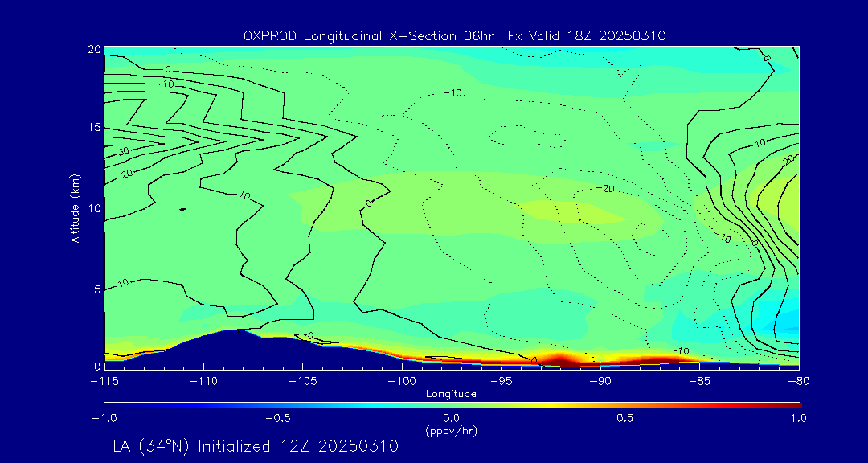The height and width of the screenshot is (463, 868).
Task: Click colorbar value label 0.0
Action: click(451, 418)
